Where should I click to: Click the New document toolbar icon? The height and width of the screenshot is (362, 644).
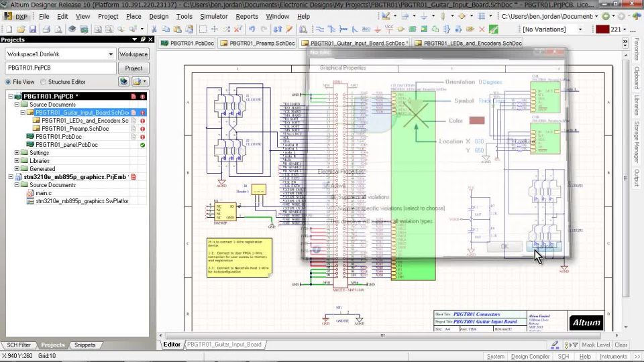click(9, 29)
